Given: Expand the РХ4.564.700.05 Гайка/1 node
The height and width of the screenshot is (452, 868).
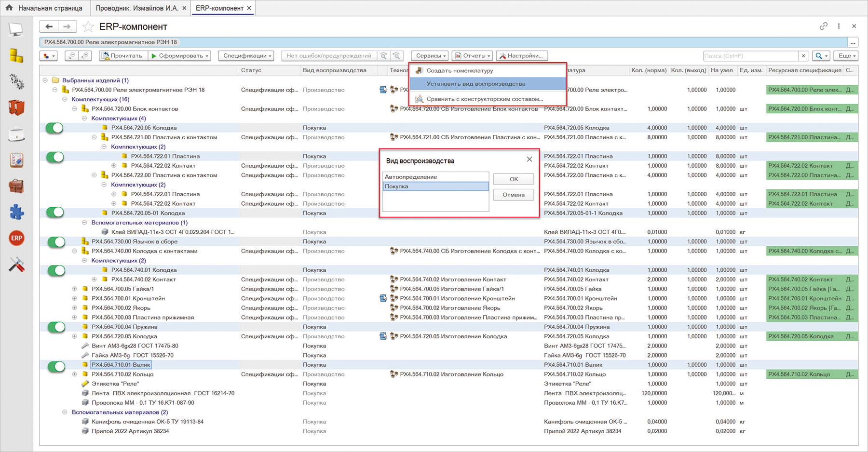Looking at the screenshot, I should point(74,289).
